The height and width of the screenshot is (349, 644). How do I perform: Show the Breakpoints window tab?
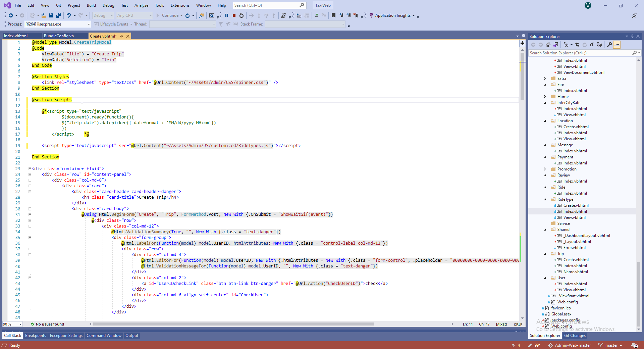coord(36,336)
